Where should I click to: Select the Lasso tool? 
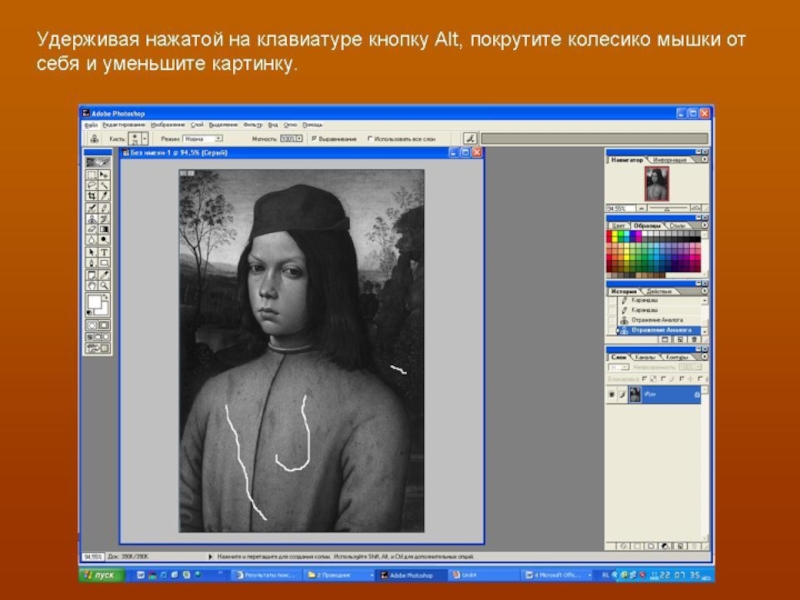point(92,185)
